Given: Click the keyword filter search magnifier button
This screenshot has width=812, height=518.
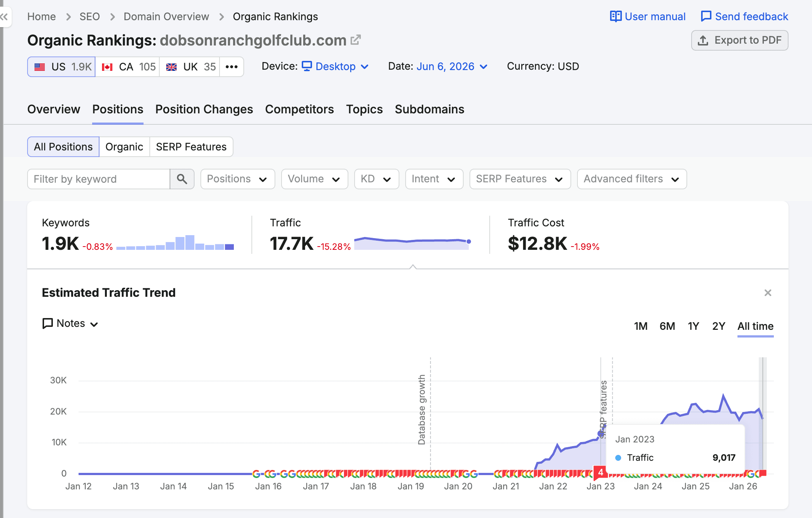Looking at the screenshot, I should [182, 179].
